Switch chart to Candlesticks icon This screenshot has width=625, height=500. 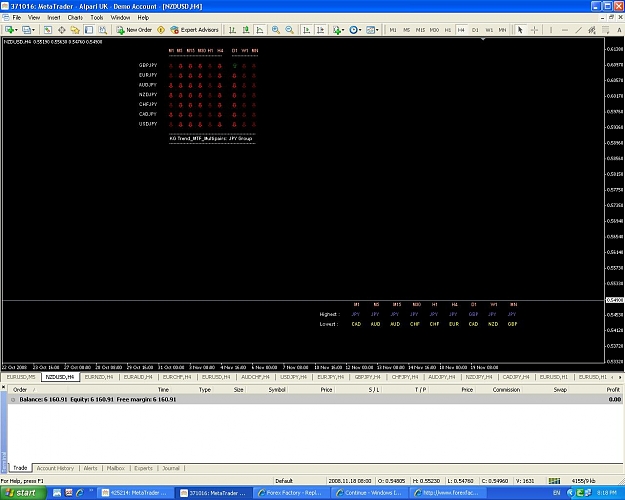(246, 30)
